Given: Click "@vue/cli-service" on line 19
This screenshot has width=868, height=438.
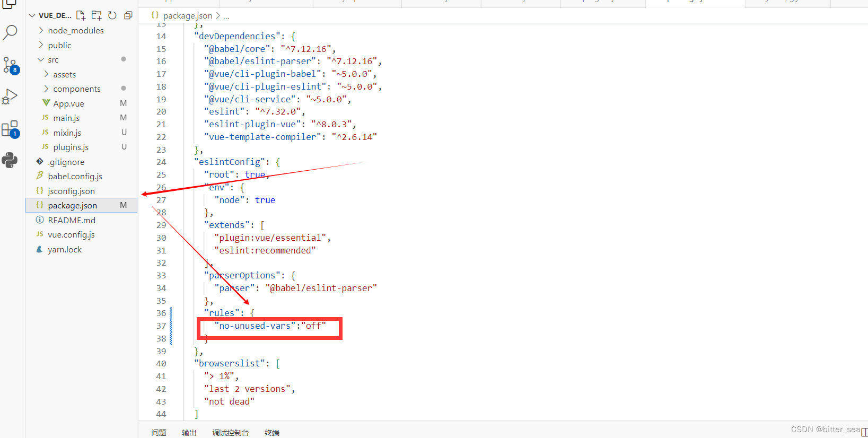Looking at the screenshot, I should 250,99.
